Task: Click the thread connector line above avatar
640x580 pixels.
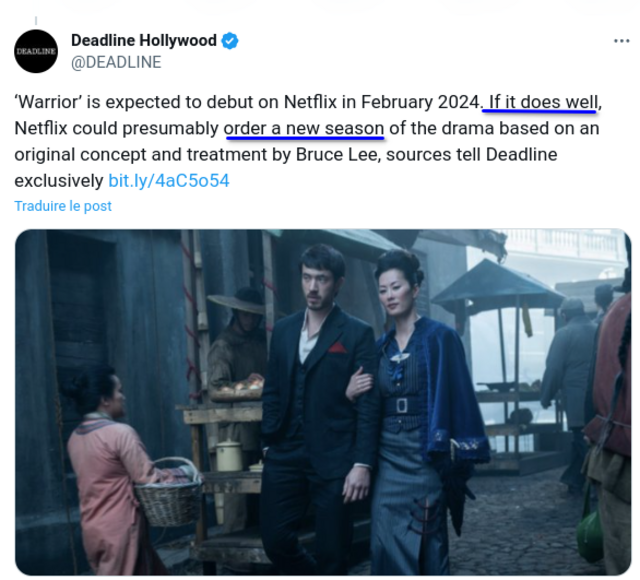Action: click(36, 20)
